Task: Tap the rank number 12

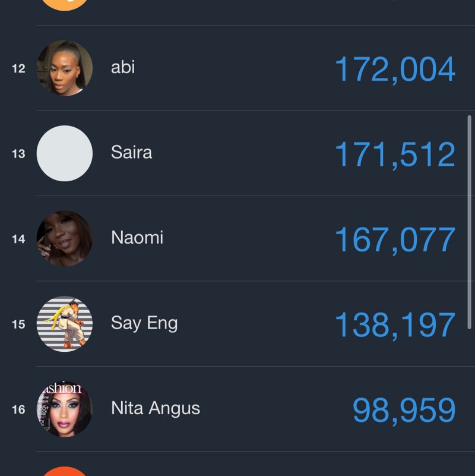Action: coord(18,69)
